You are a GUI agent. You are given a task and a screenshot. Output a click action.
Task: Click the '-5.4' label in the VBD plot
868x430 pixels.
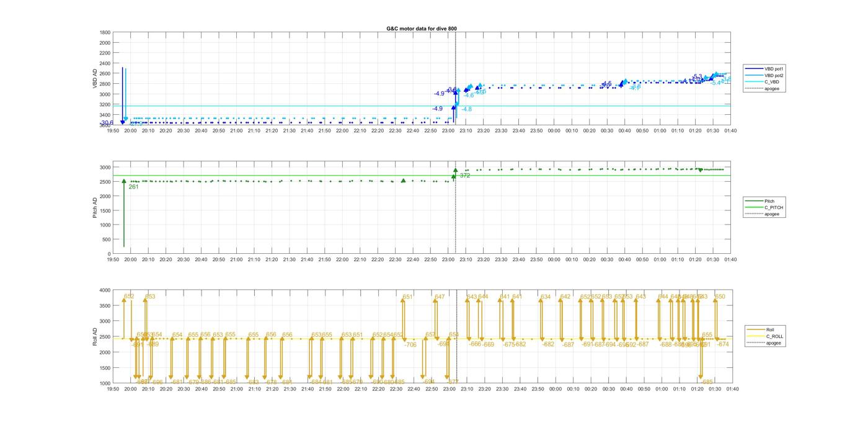point(717,83)
